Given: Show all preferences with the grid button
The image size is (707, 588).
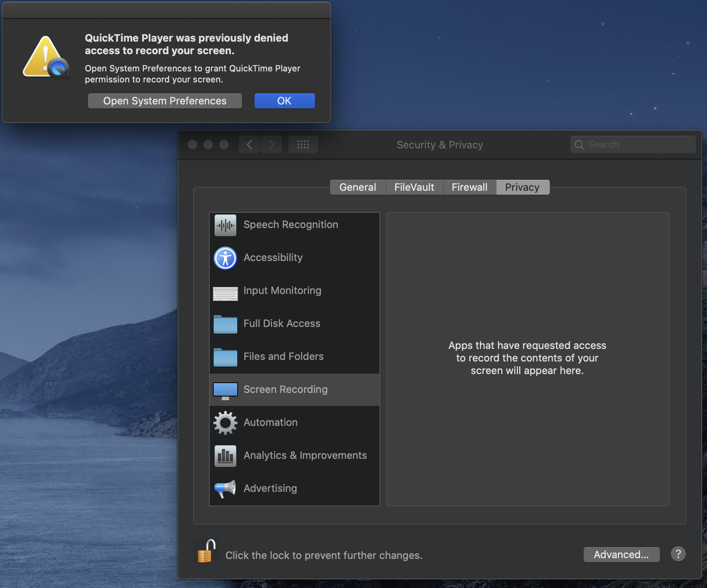Looking at the screenshot, I should (303, 144).
